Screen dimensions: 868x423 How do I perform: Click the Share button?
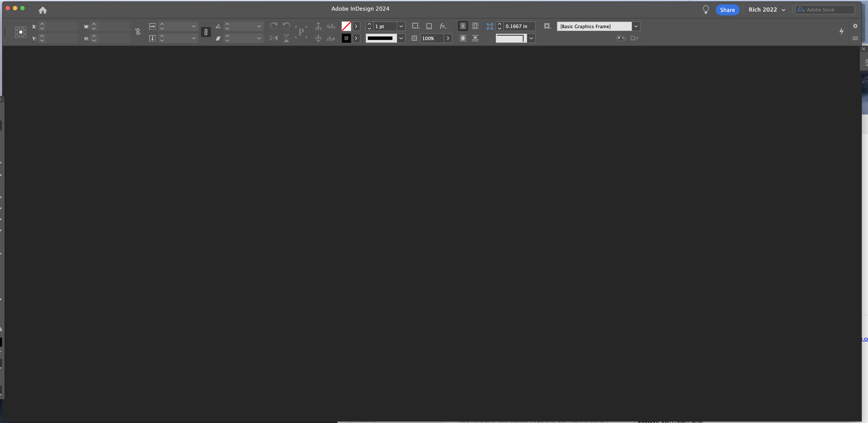point(727,9)
